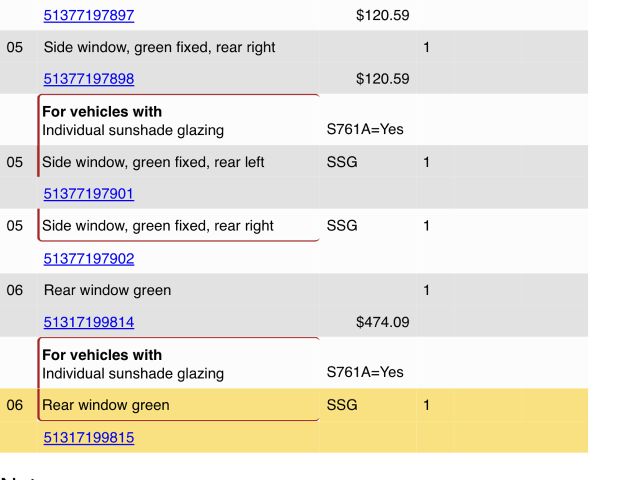Open highlighted part link 51317199815
This screenshot has width=640, height=480.
click(88, 437)
